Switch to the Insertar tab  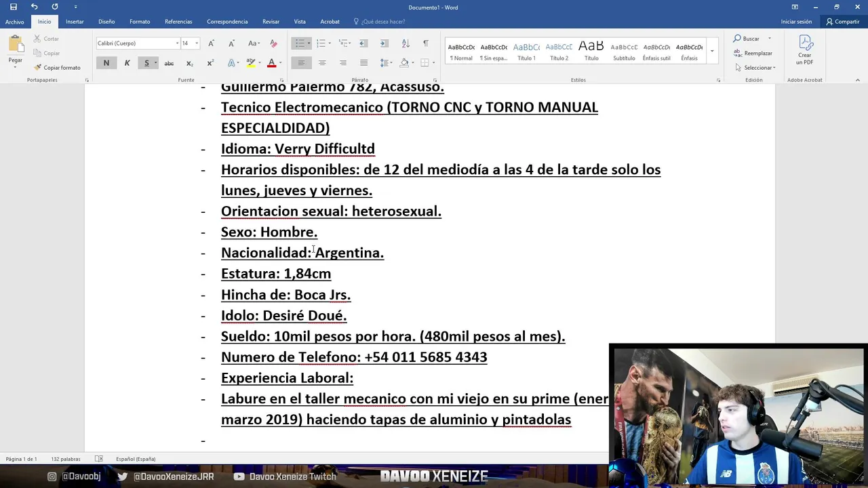(x=75, y=22)
